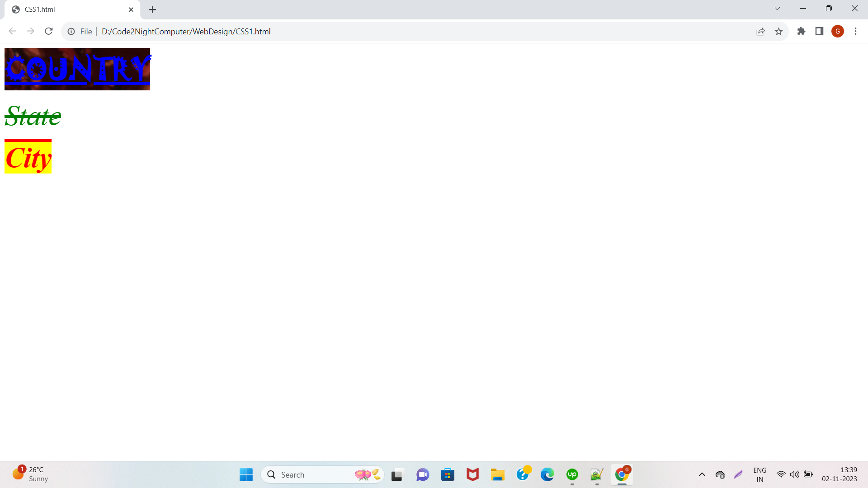Check battery status icon
Image resolution: width=868 pixels, height=488 pixels.
point(808,474)
